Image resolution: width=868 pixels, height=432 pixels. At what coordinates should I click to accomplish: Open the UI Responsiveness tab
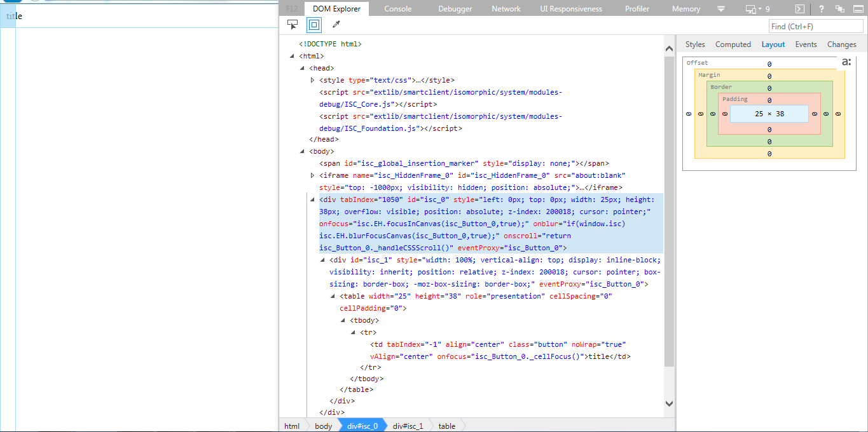point(571,9)
